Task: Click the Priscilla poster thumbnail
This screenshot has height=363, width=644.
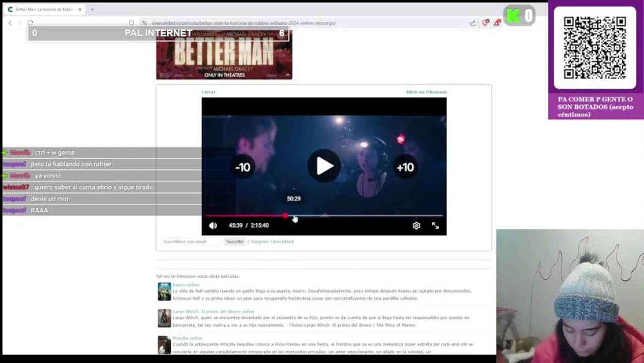Action: (x=164, y=345)
